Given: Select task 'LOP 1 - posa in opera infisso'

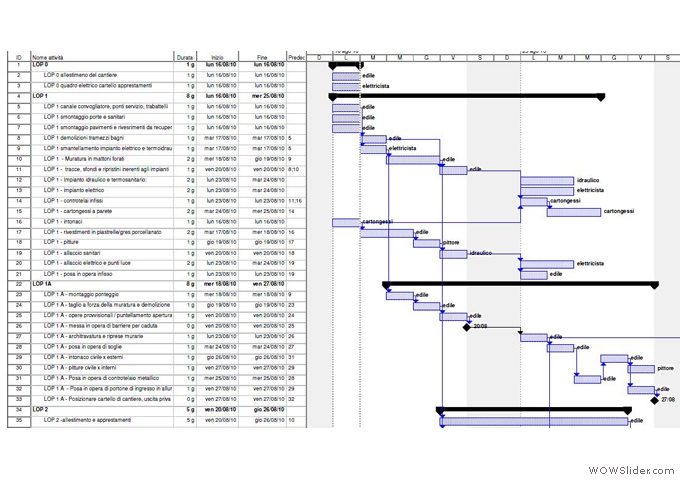Looking at the screenshot, I should pos(78,274).
